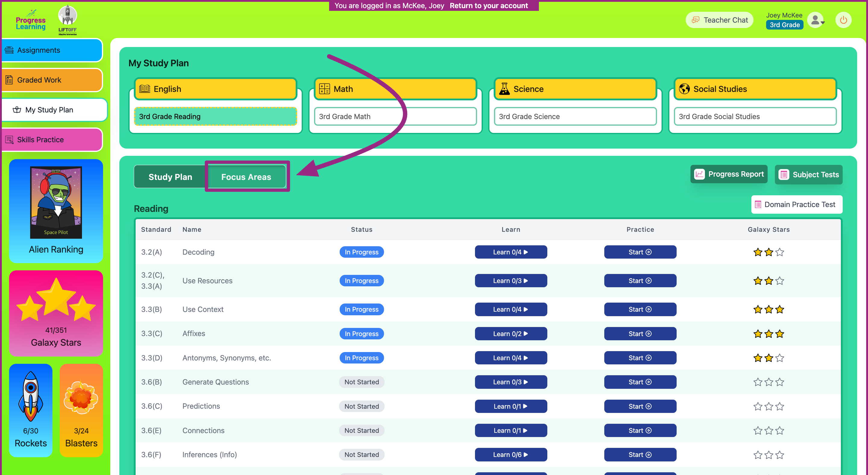The width and height of the screenshot is (868, 475).
Task: Select the Science subject header
Action: click(575, 89)
